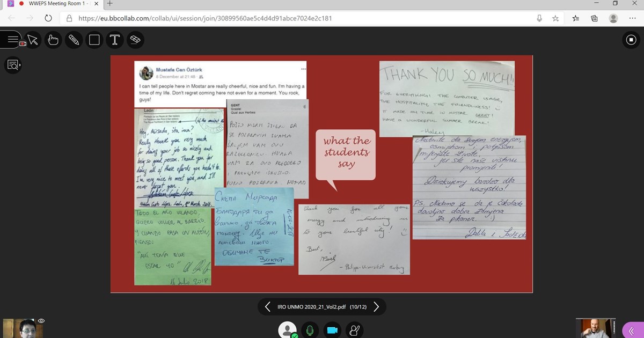644x338 pixels.
Task: Stop sharing content button
Action: pos(631,40)
